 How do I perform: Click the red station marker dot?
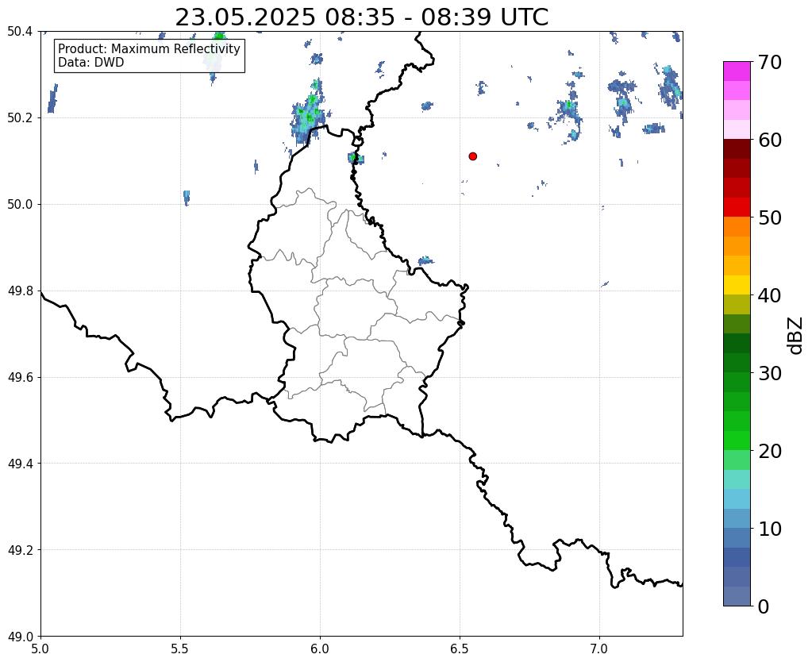[472, 156]
